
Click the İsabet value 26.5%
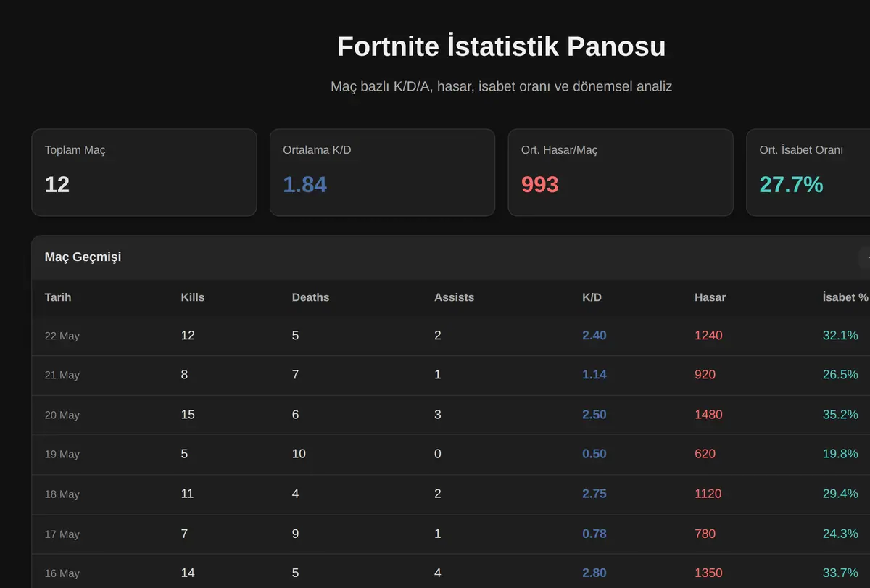coord(840,375)
